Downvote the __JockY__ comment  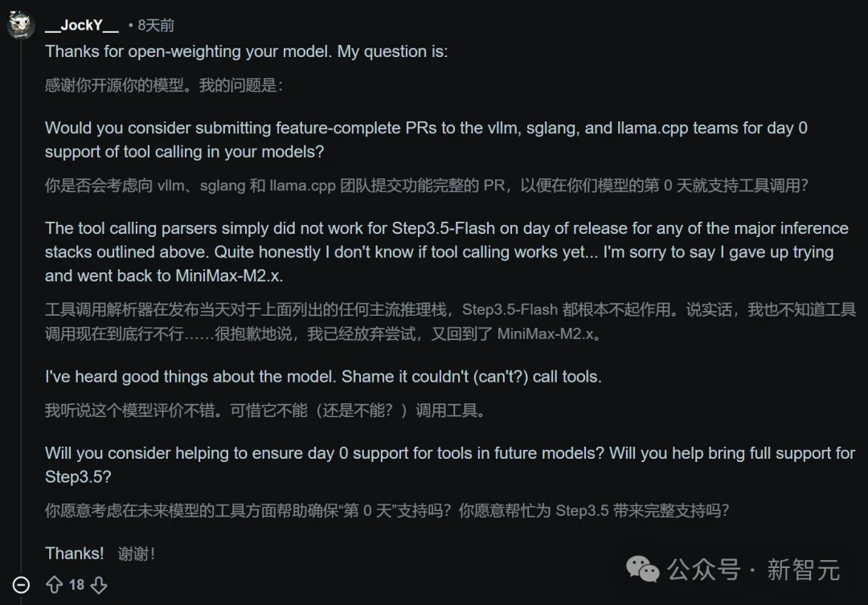99,585
